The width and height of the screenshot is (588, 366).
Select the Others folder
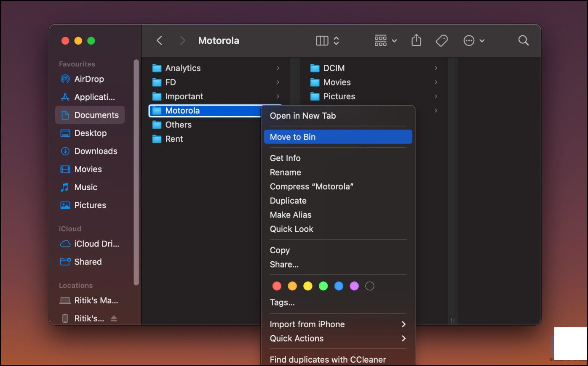coord(205,125)
